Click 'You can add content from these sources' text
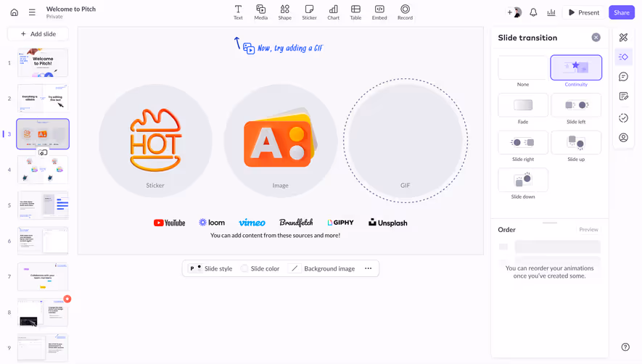642x364 pixels. tap(275, 236)
